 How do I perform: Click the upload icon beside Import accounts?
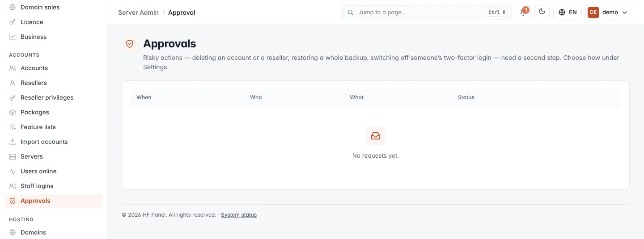click(13, 142)
